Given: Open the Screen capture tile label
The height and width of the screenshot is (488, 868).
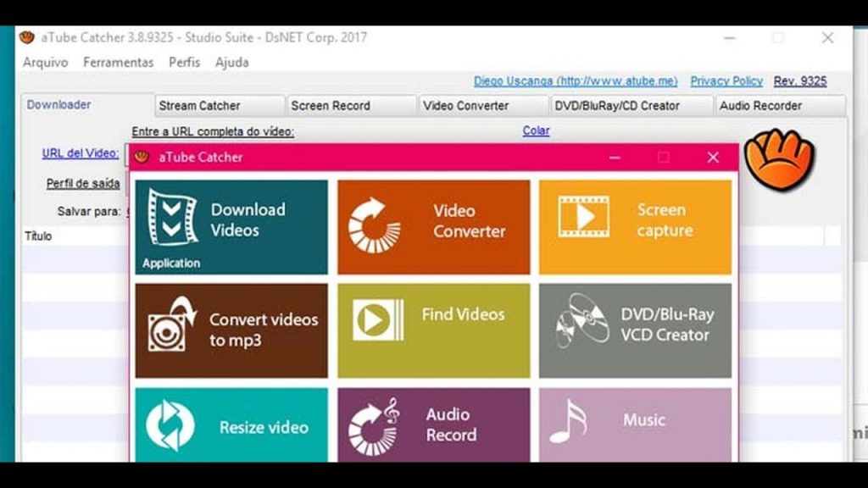Looking at the screenshot, I should (x=665, y=219).
